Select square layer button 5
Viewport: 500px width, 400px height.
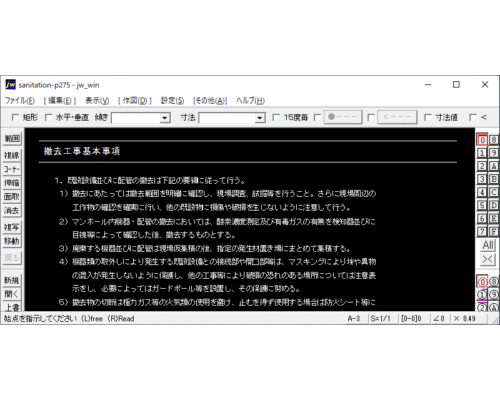(x=482, y=205)
